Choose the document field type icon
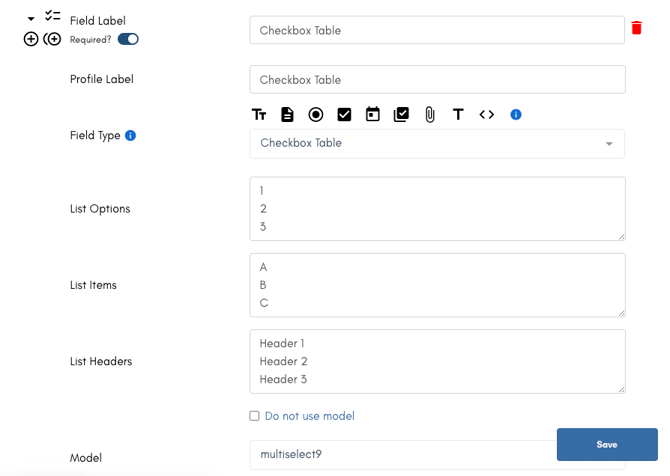This screenshot has width=670, height=476. [x=287, y=115]
